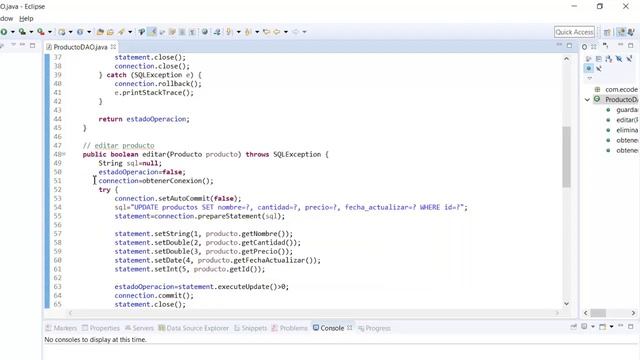Minimize the editor area
The width and height of the screenshot is (640, 360).
(x=559, y=44)
